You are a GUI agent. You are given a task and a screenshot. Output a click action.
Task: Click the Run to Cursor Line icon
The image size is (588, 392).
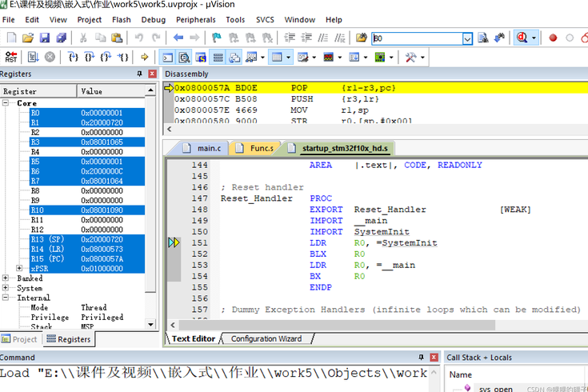pyautogui.click(x=123, y=58)
